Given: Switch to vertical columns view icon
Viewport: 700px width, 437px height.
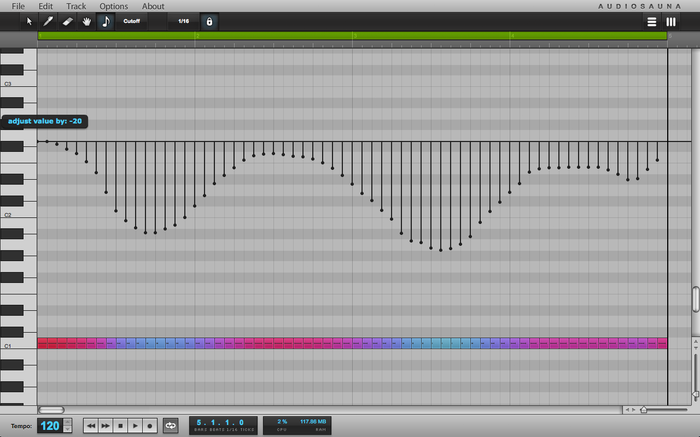Looking at the screenshot, I should click(x=671, y=21).
